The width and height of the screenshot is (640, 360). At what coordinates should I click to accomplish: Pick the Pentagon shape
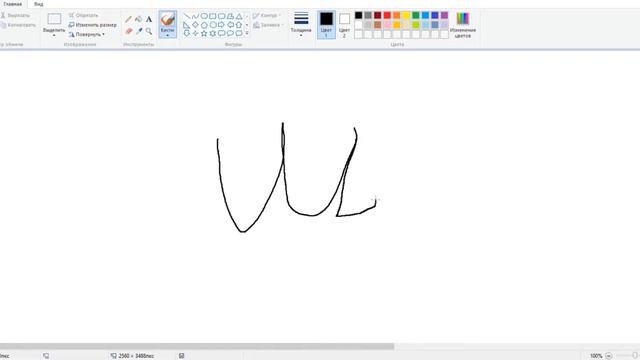coord(204,25)
